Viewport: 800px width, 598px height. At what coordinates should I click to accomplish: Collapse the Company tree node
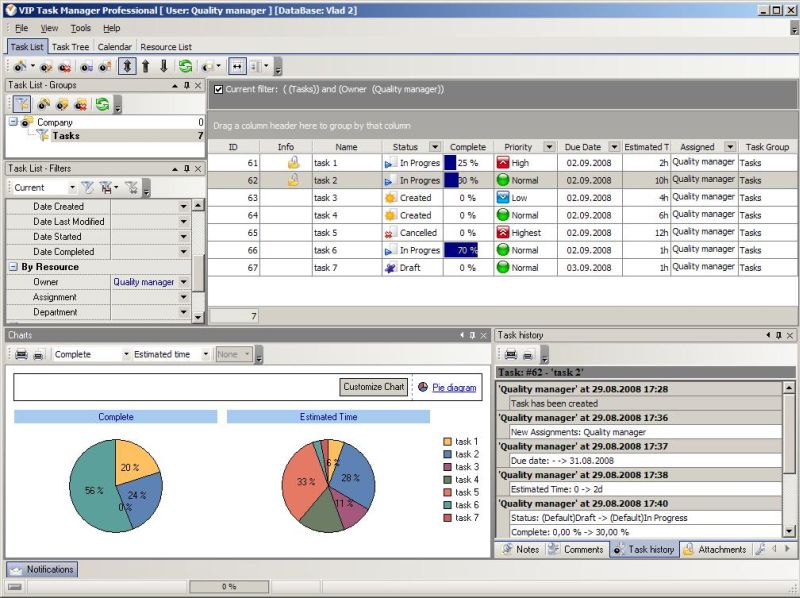coord(13,122)
